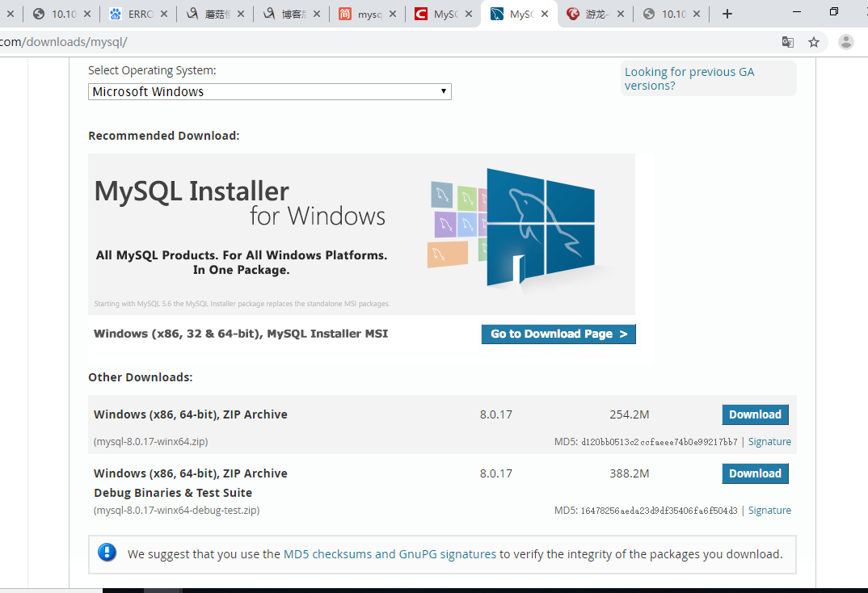868x593 pixels.
Task: Open the Select Operating System dropdown
Action: click(x=270, y=92)
